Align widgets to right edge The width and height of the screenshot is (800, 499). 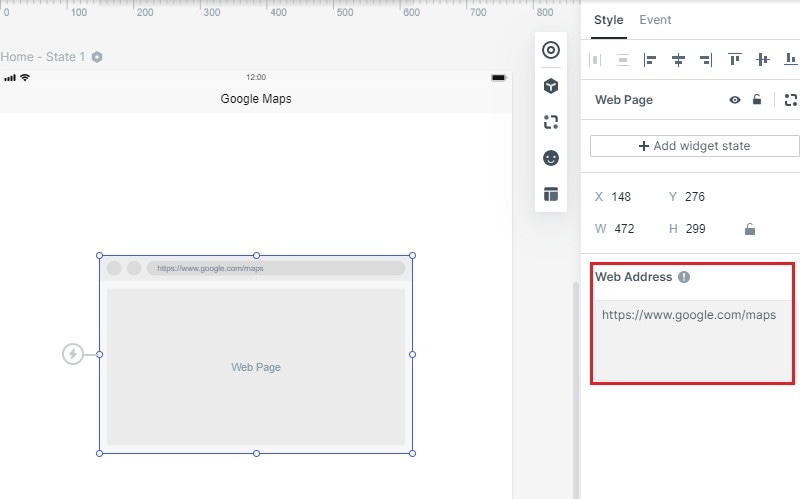pyautogui.click(x=706, y=60)
